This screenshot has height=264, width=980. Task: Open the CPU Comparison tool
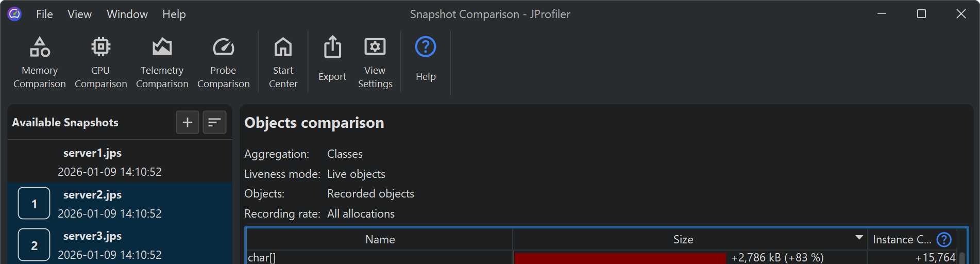[x=100, y=62]
